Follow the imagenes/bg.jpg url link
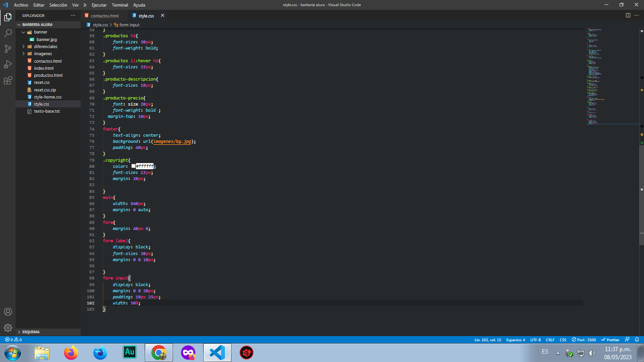The image size is (644, 362). 173,141
